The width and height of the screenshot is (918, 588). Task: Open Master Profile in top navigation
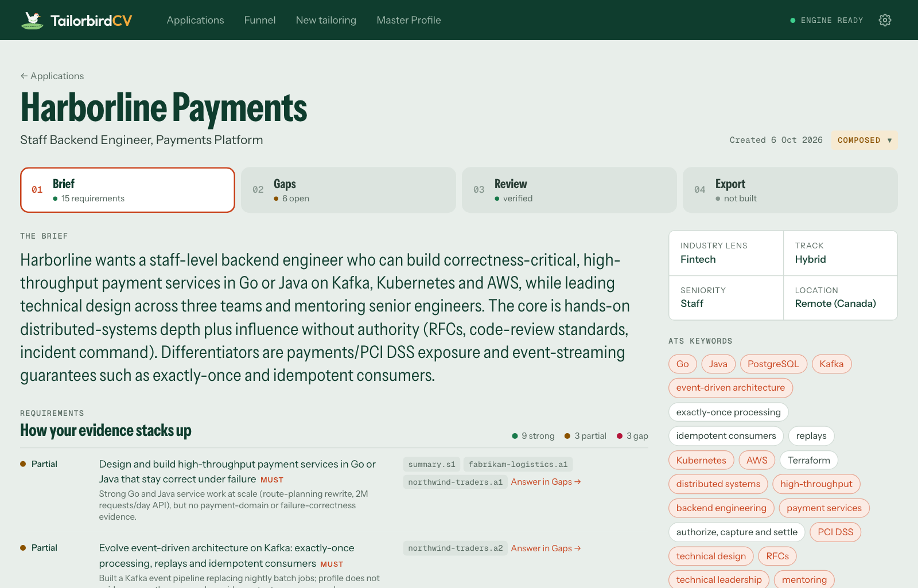point(409,20)
